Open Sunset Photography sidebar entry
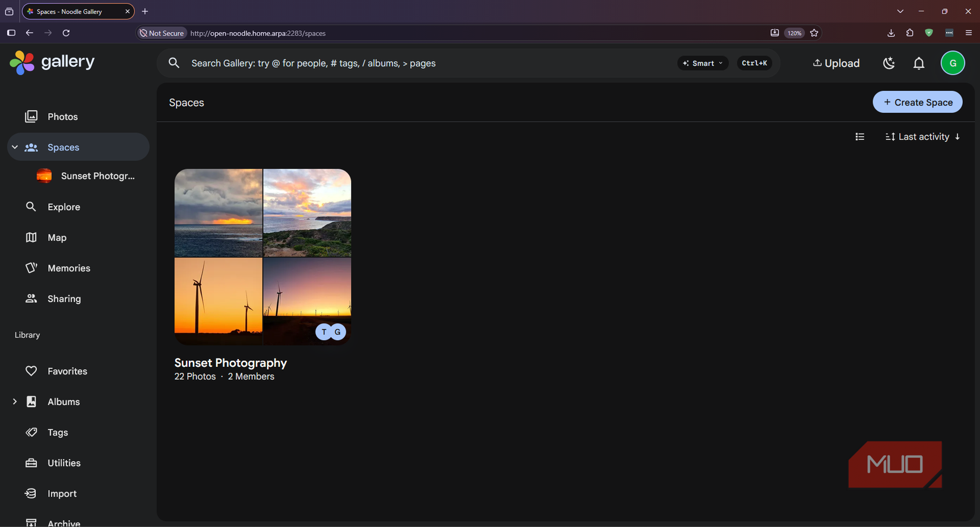 click(x=86, y=176)
